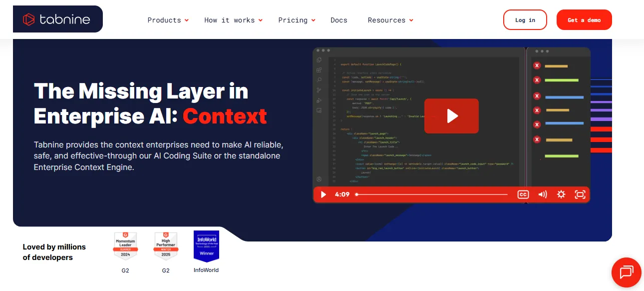Enter fullscreen with the video fullscreen icon
This screenshot has height=291, width=644.
[x=580, y=194]
